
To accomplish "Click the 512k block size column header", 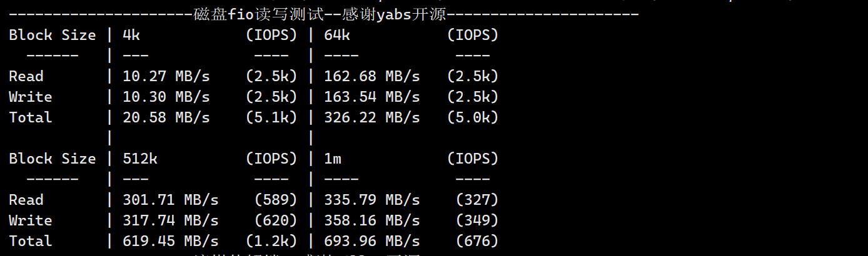I will 140,159.
